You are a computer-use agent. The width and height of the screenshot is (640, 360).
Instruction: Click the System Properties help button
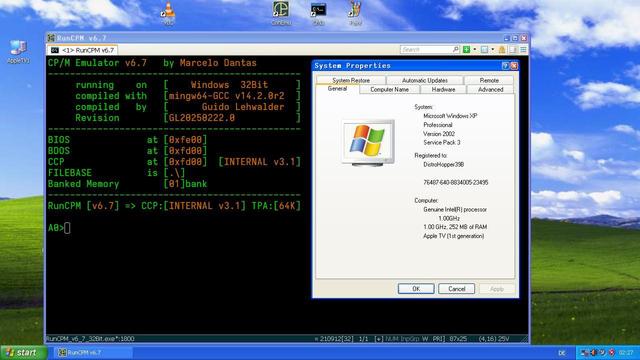[x=505, y=66]
